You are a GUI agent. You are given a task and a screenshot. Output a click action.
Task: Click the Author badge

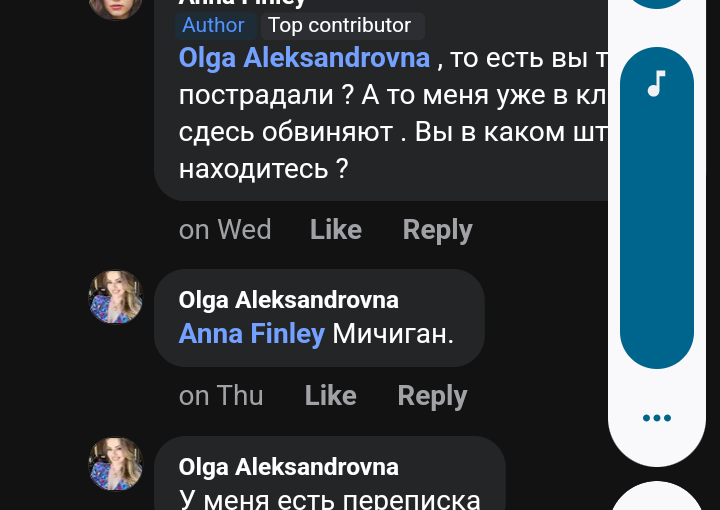pos(213,25)
